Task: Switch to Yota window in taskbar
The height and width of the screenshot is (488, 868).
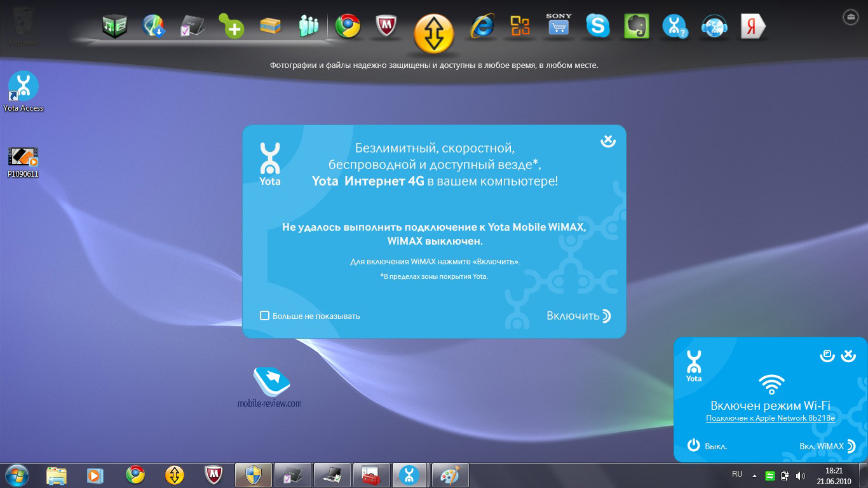Action: (410, 475)
